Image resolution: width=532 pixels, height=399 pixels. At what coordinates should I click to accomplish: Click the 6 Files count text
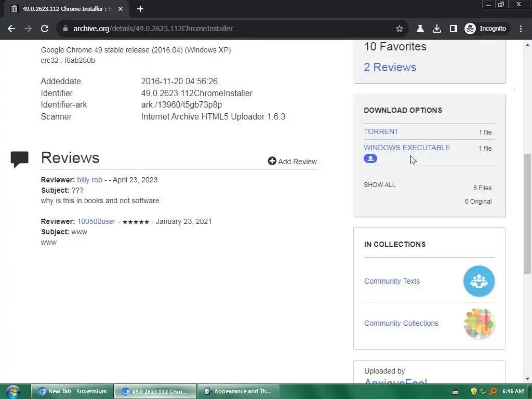483,188
